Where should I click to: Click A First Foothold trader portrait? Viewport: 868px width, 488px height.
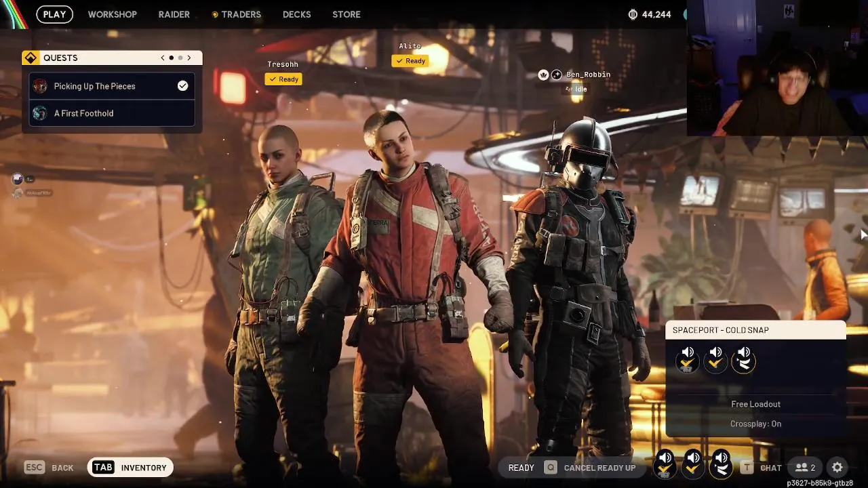coord(40,113)
